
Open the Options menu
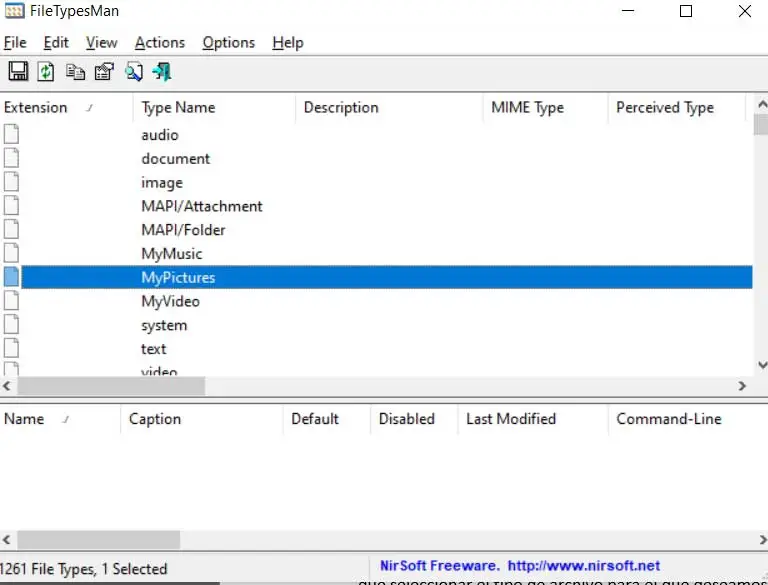[x=229, y=43]
